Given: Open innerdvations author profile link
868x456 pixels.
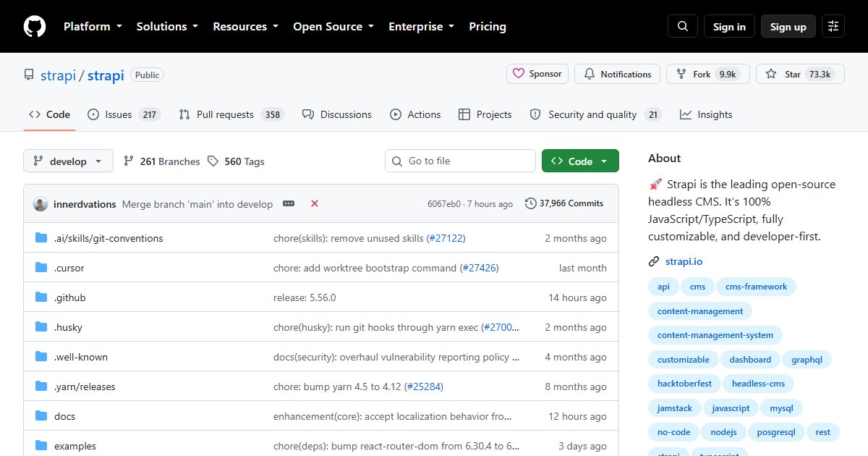Looking at the screenshot, I should (85, 204).
